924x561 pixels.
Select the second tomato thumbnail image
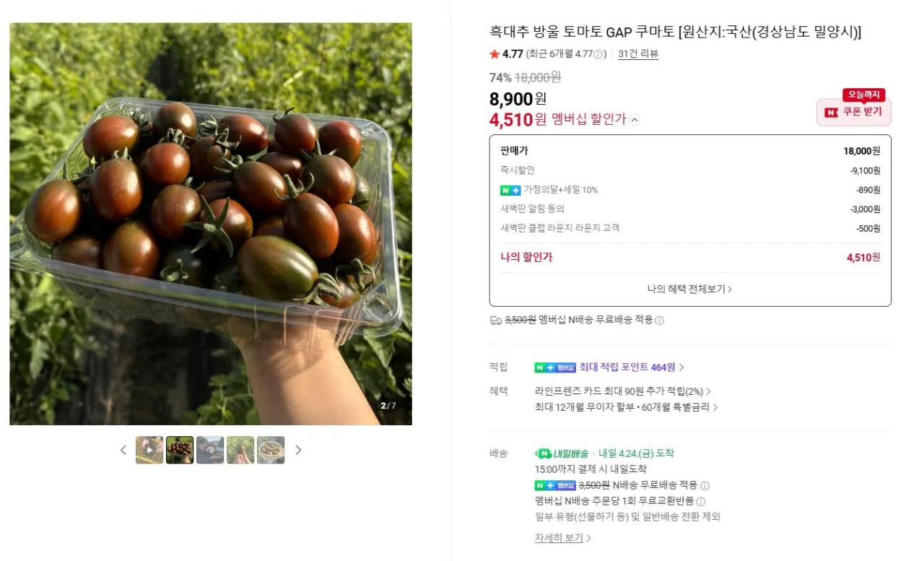[x=179, y=449]
